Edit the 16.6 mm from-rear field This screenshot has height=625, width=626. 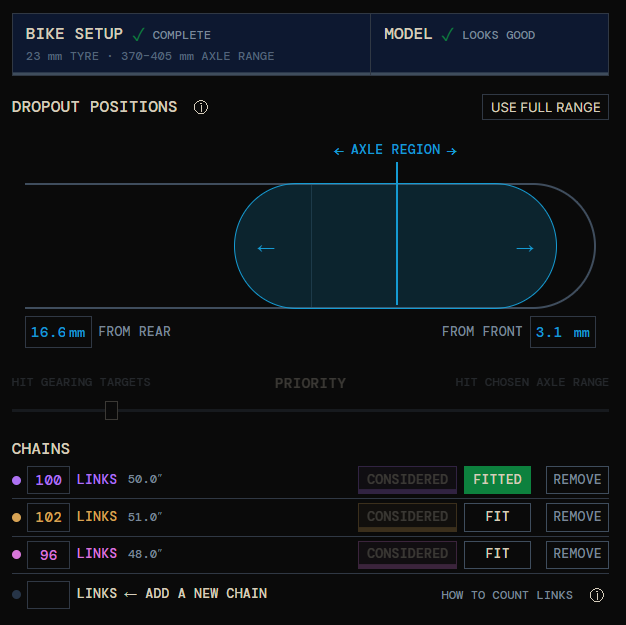pyautogui.click(x=58, y=332)
